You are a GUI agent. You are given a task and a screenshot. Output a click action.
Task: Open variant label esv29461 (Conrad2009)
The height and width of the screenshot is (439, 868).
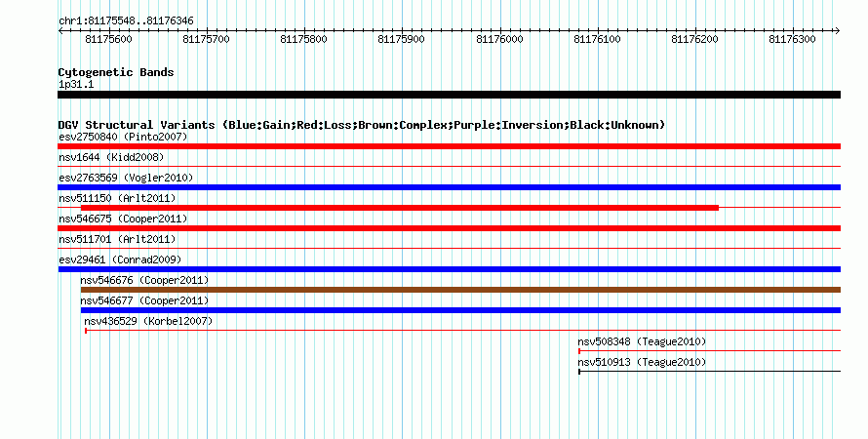[x=120, y=259]
